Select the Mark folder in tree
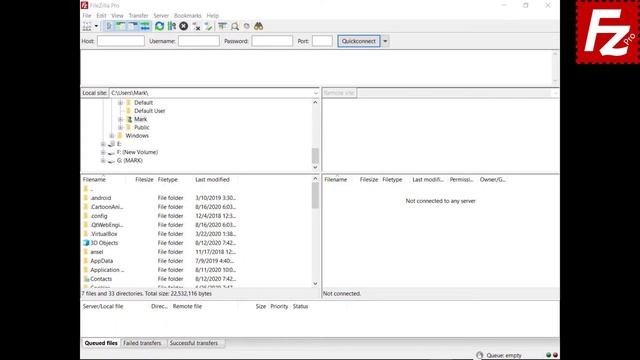This screenshot has height=360, width=640. (x=140, y=119)
